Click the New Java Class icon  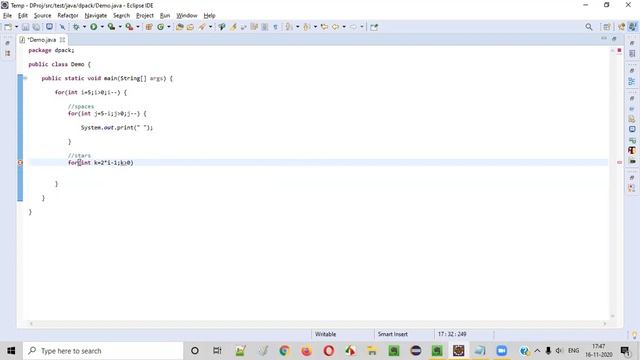[160, 27]
